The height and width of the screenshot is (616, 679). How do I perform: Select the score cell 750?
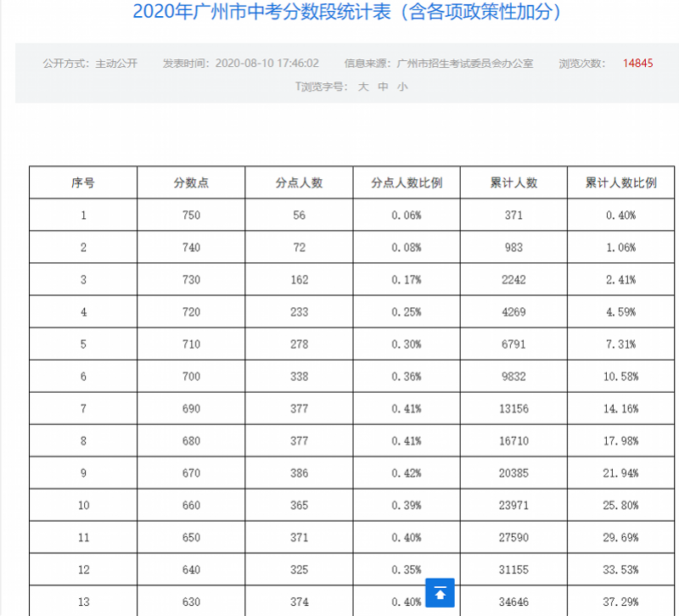click(x=191, y=216)
